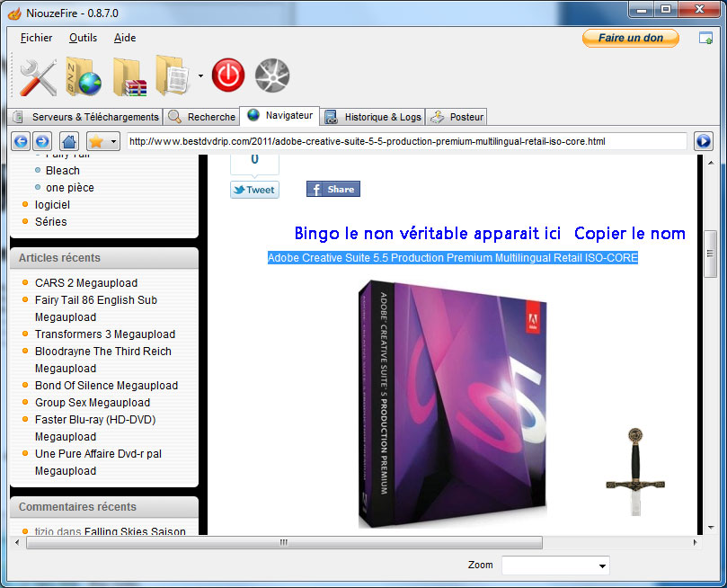Open the Outils menu

tap(83, 38)
